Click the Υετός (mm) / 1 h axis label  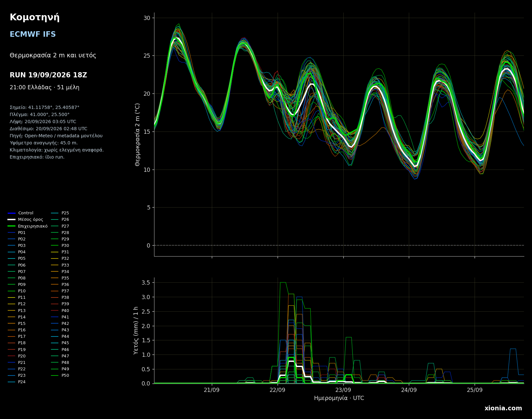point(136,330)
